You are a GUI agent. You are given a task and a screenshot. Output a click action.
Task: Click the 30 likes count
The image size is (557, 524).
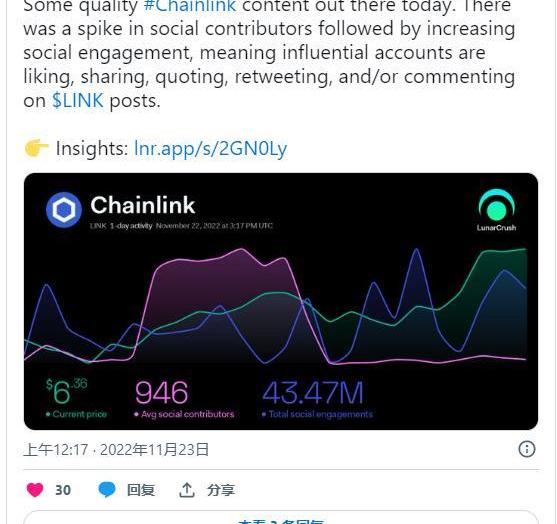[63, 490]
